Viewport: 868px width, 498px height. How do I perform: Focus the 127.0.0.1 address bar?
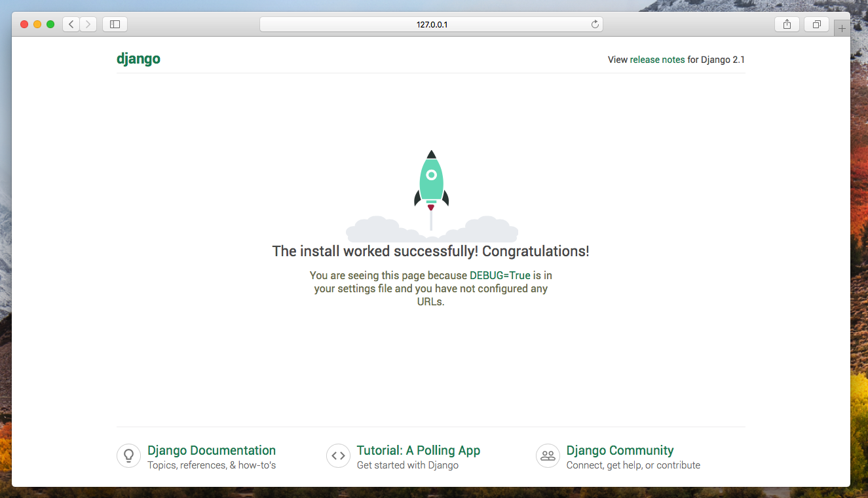pos(431,24)
